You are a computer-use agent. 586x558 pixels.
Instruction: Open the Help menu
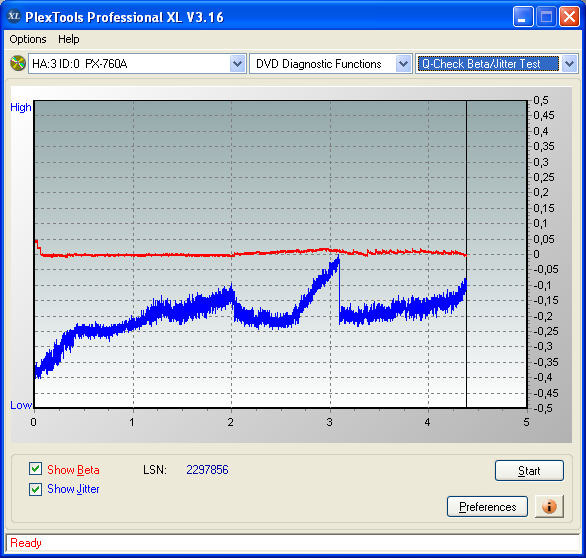69,39
